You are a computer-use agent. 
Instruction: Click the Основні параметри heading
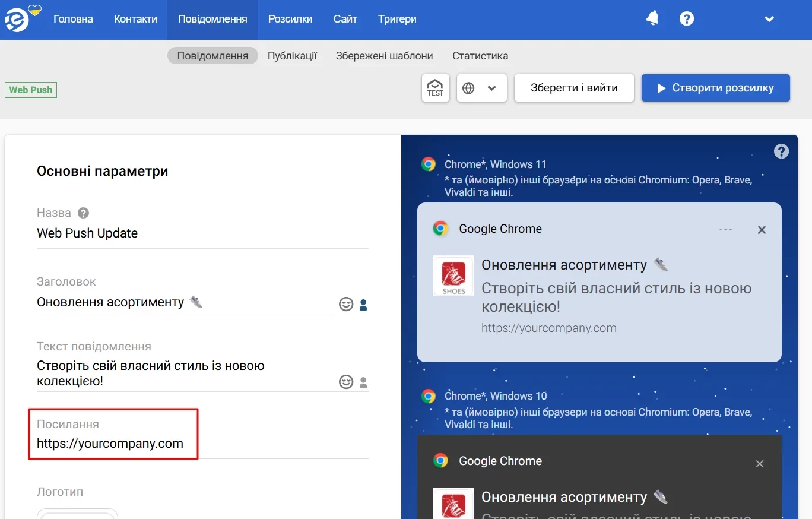point(103,172)
